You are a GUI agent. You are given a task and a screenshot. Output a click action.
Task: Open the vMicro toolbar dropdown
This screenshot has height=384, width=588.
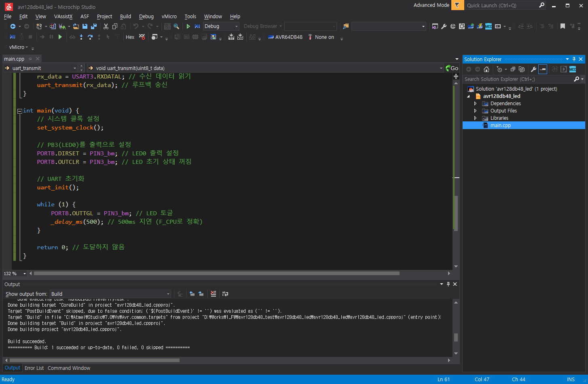click(x=19, y=47)
